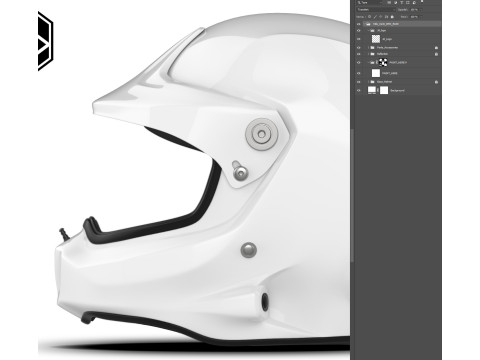Toggle visibility of Base_Helmet group

[359, 82]
